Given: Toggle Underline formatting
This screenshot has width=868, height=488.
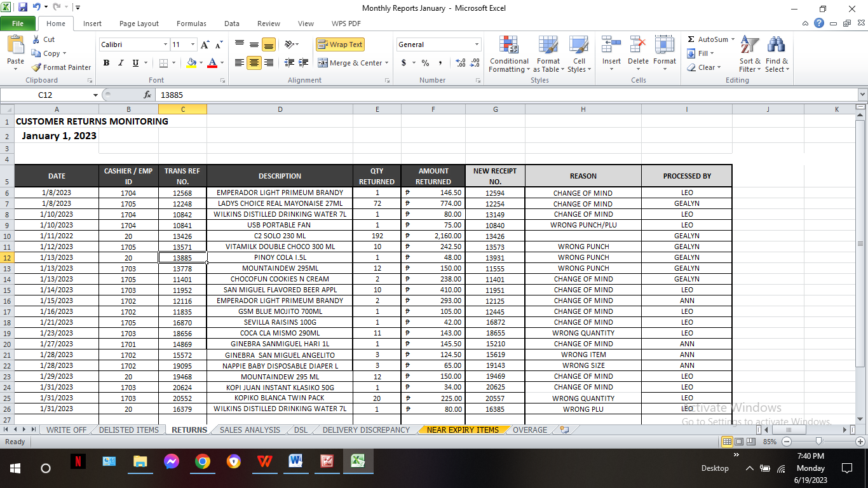Looking at the screenshot, I should [135, 63].
